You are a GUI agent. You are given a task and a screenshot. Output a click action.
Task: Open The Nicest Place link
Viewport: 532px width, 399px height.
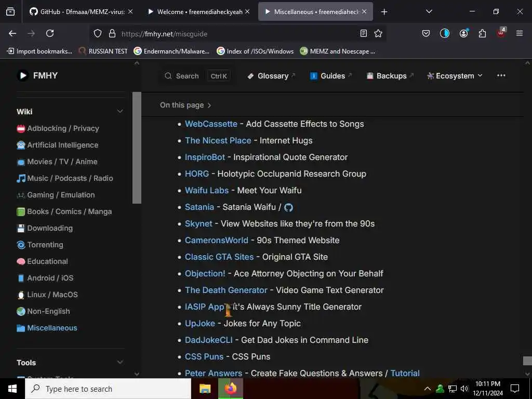tap(218, 140)
